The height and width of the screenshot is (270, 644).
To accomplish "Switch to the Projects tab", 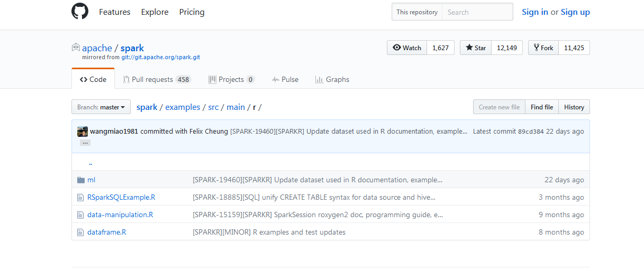I will (x=231, y=79).
